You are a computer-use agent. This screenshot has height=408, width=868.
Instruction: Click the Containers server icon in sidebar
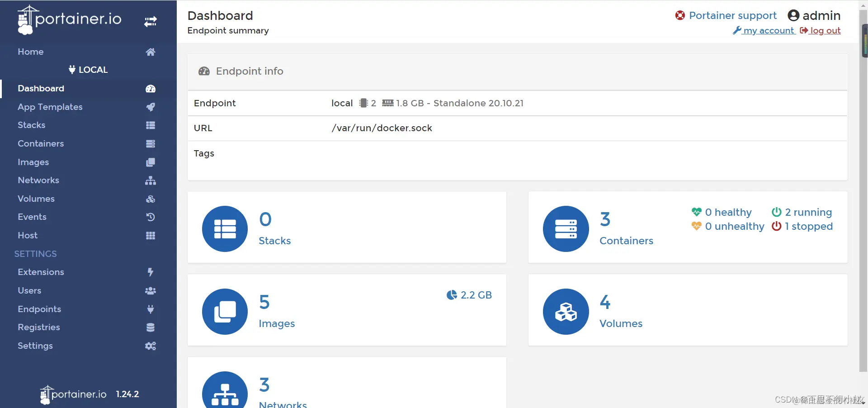click(151, 144)
